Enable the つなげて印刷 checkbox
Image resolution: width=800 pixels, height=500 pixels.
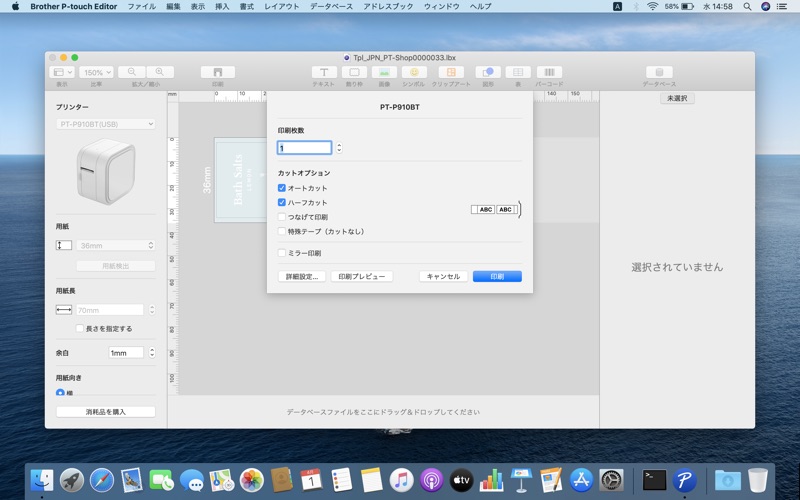tap(282, 217)
